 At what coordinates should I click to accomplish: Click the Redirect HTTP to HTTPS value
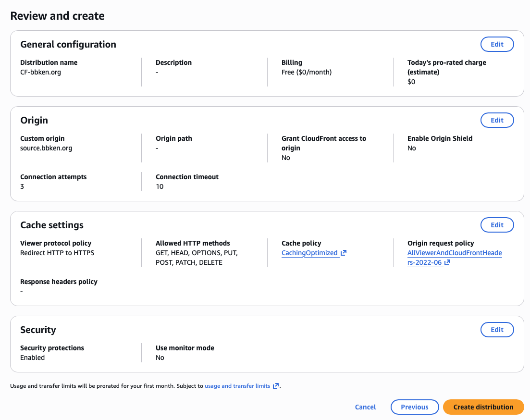[x=57, y=253]
